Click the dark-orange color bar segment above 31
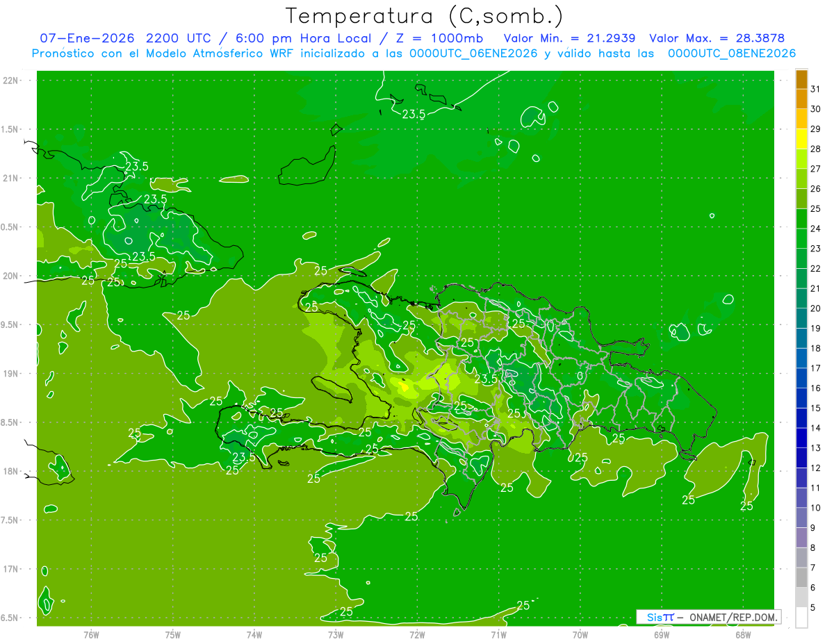The width and height of the screenshot is (834, 644). pos(801,79)
